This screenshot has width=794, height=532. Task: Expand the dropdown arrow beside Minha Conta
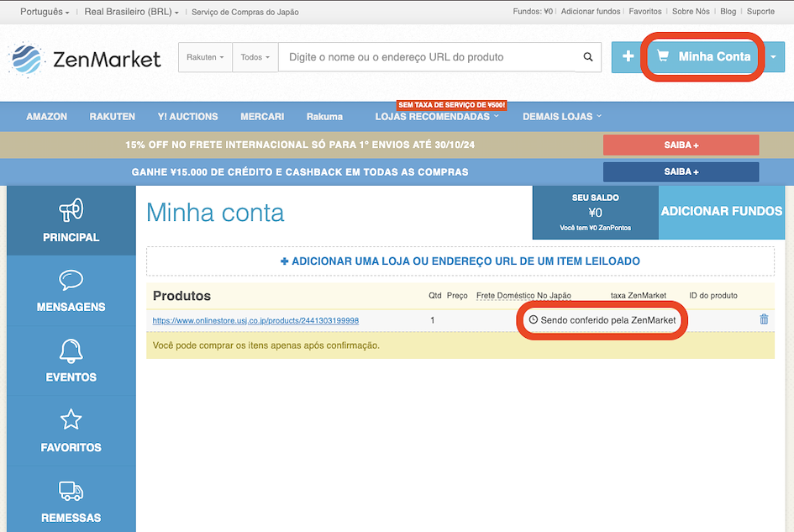773,57
